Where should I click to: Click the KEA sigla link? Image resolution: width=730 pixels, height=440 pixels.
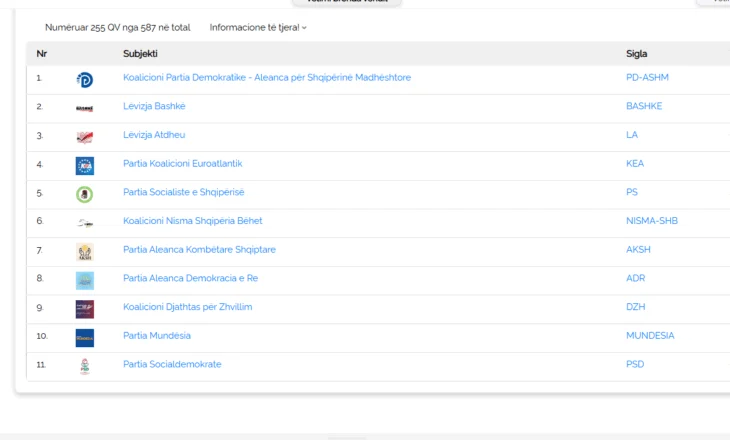pyautogui.click(x=635, y=163)
